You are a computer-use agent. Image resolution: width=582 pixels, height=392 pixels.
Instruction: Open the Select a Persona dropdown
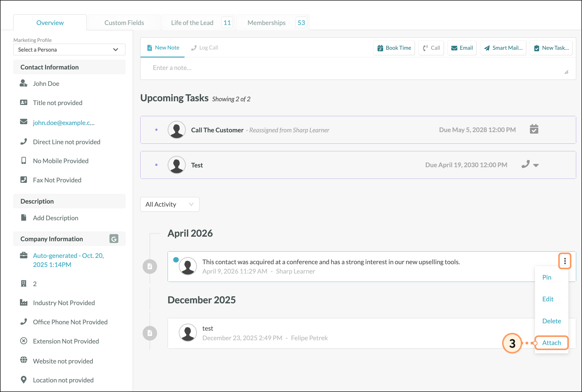tap(69, 50)
